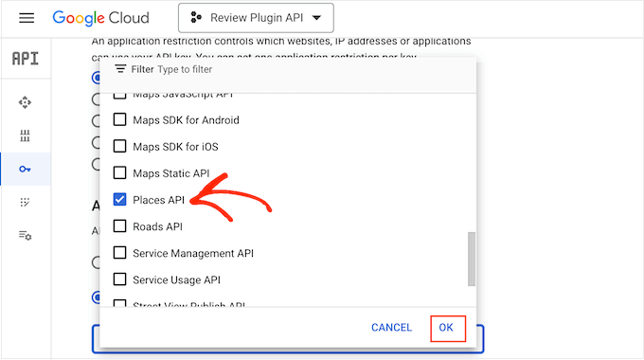Open Enabled APIs & services sidebar icon
The width and height of the screenshot is (644, 360).
click(25, 102)
